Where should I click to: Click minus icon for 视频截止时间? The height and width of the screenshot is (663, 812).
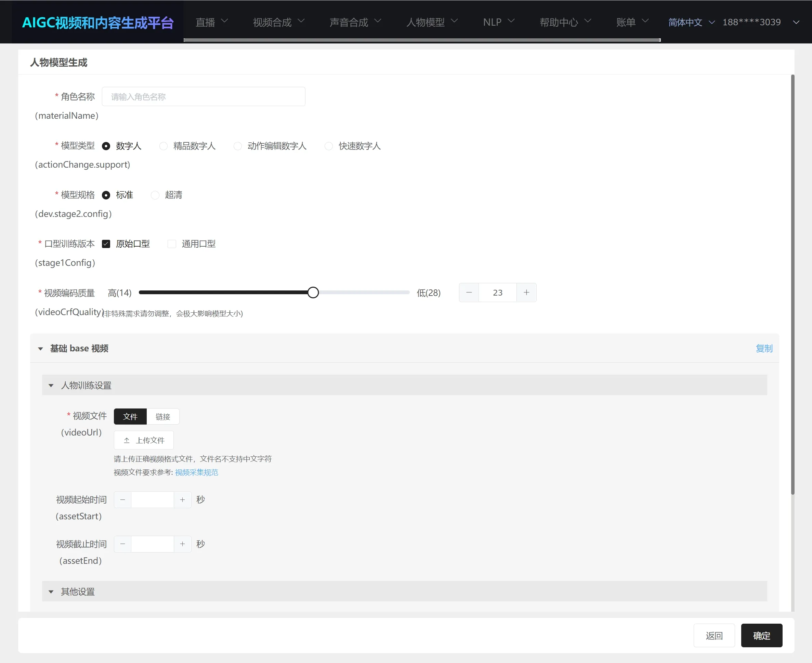[x=122, y=544]
